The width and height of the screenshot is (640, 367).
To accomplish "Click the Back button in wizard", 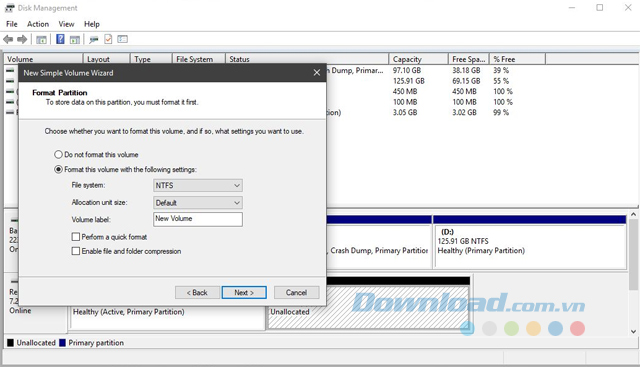I will click(x=197, y=292).
